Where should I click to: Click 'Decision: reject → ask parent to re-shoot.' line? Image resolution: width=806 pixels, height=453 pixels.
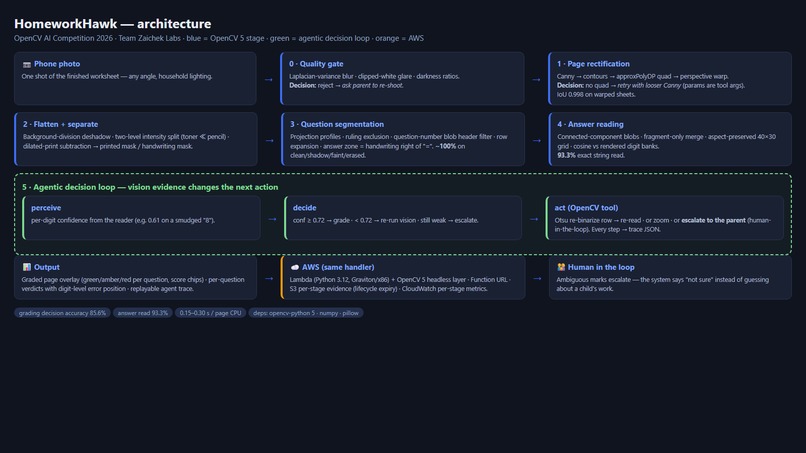pos(346,85)
